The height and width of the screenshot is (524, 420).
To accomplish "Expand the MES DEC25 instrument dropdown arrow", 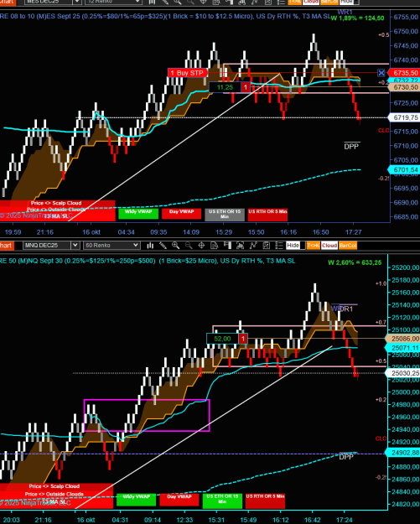I will coord(77,2).
